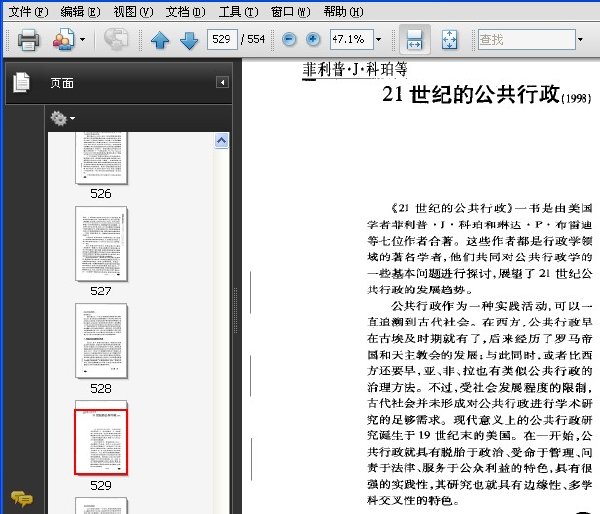Select the fit one full page icon
The image size is (600, 514).
(x=449, y=39)
